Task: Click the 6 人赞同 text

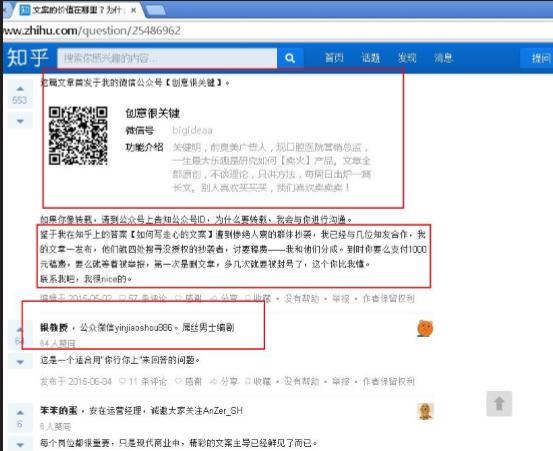Action: pos(55,427)
